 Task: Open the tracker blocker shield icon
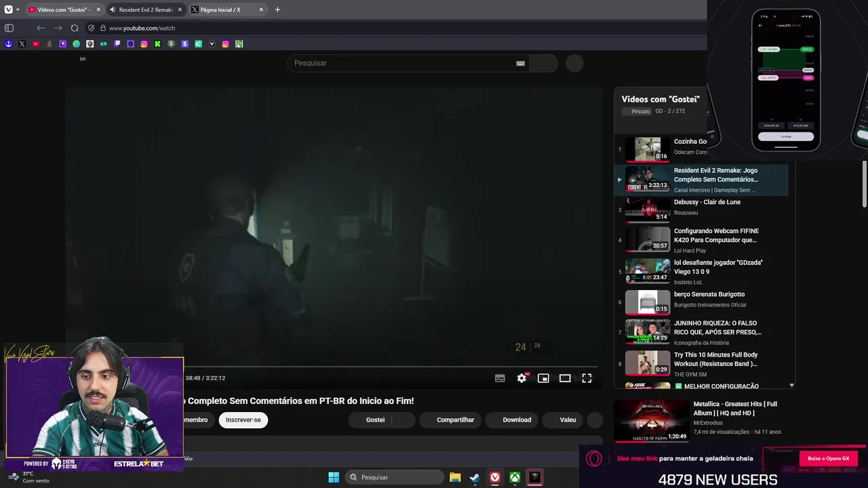point(91,28)
